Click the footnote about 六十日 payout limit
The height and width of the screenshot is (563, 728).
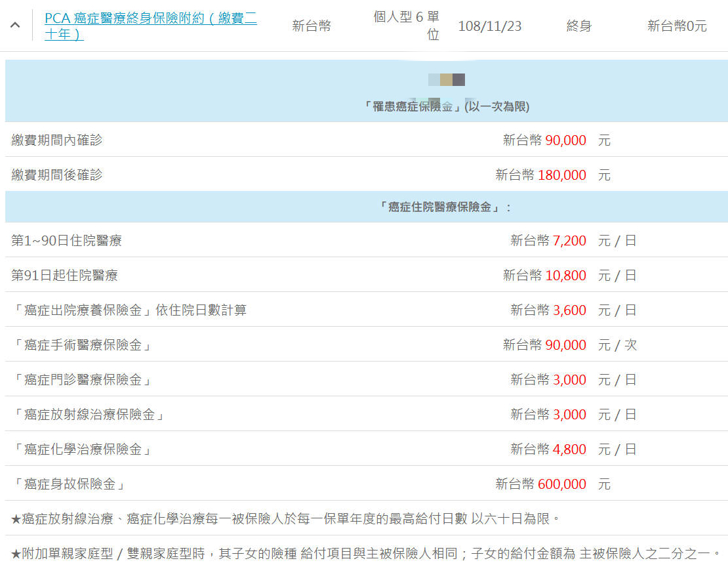tap(287, 519)
